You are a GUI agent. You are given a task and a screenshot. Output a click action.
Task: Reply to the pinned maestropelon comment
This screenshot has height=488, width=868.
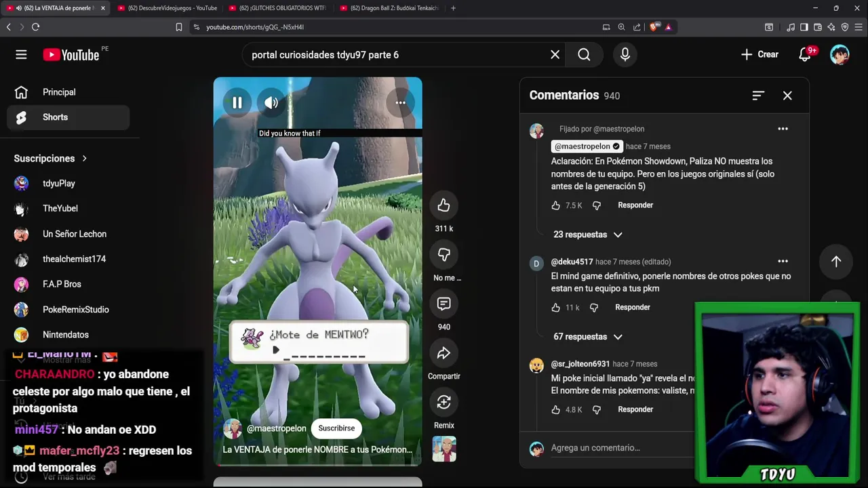[x=635, y=205]
